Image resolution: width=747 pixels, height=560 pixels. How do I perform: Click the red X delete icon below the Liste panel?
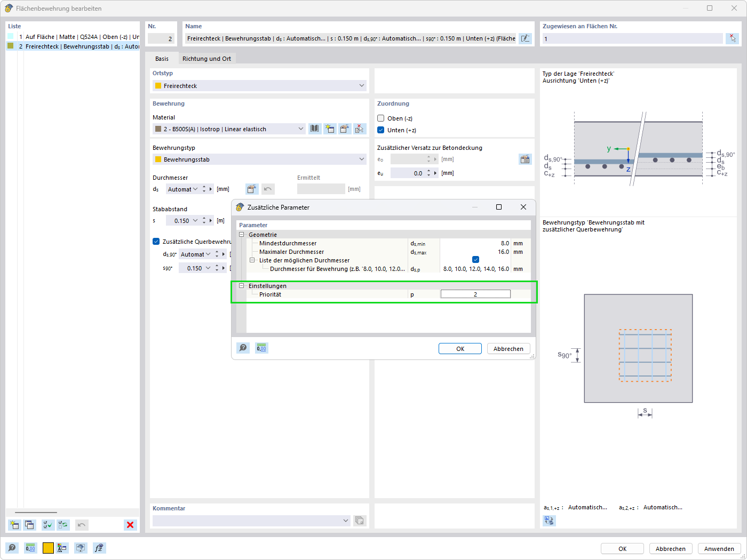130,525
